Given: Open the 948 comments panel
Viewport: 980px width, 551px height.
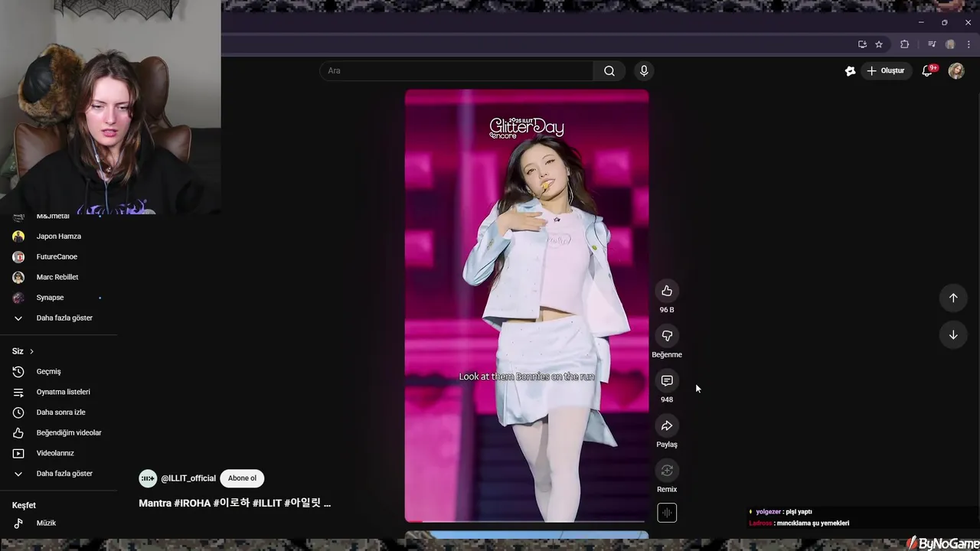Looking at the screenshot, I should tap(667, 380).
